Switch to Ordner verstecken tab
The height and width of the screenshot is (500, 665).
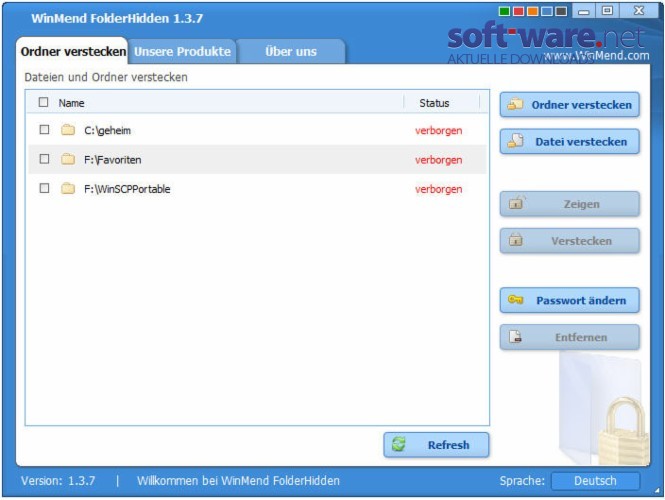pyautogui.click(x=73, y=51)
